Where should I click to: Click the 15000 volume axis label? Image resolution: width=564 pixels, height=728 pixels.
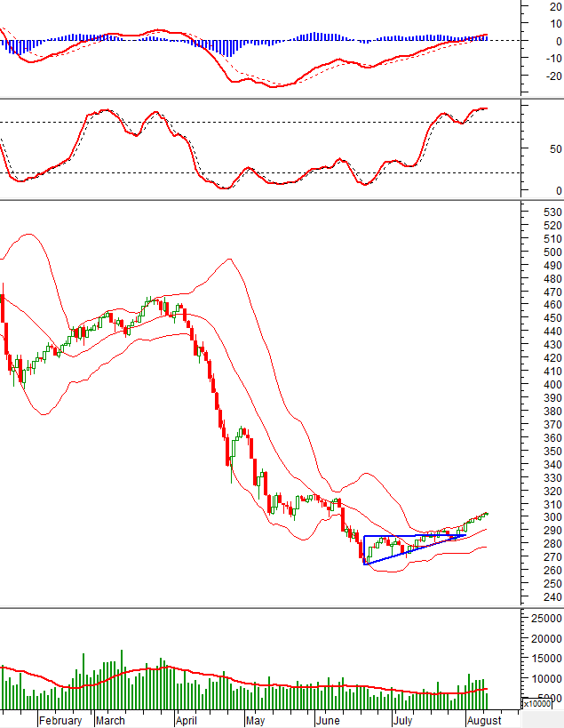coord(546,659)
